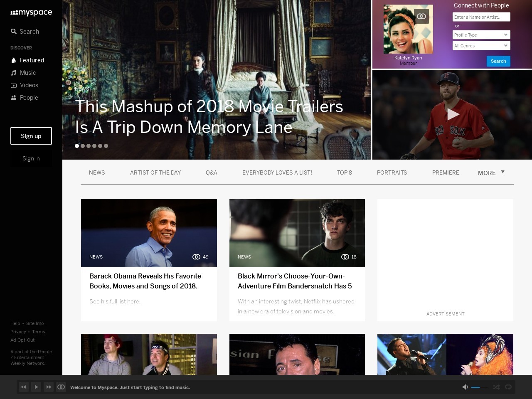Select the sixth carousel dot

click(x=106, y=146)
